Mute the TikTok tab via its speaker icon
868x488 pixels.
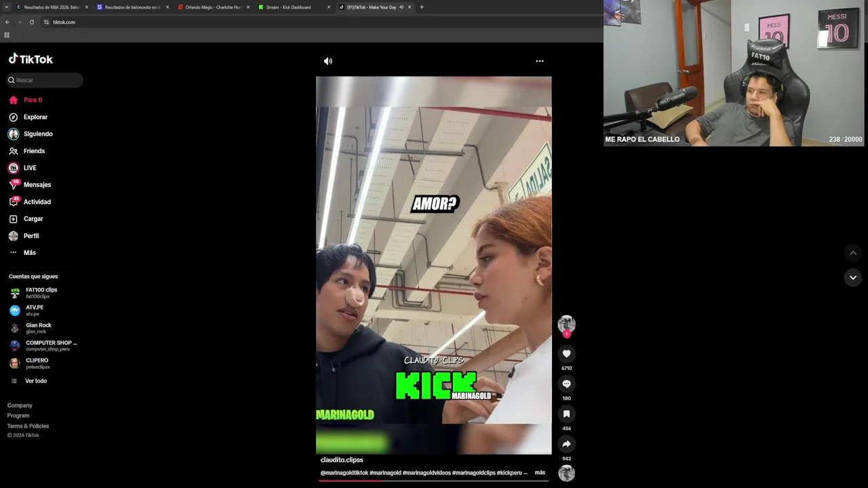pyautogui.click(x=401, y=7)
